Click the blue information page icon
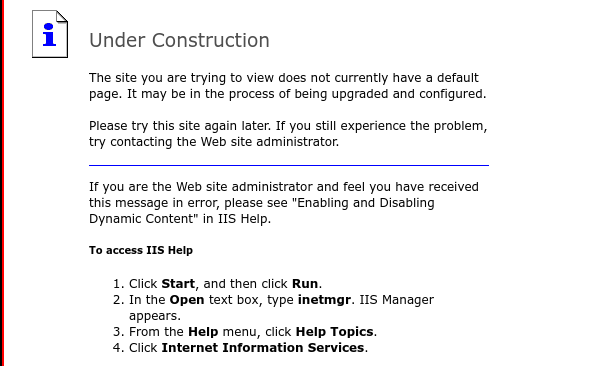Screen dimensions: 614x366 tap(50, 34)
